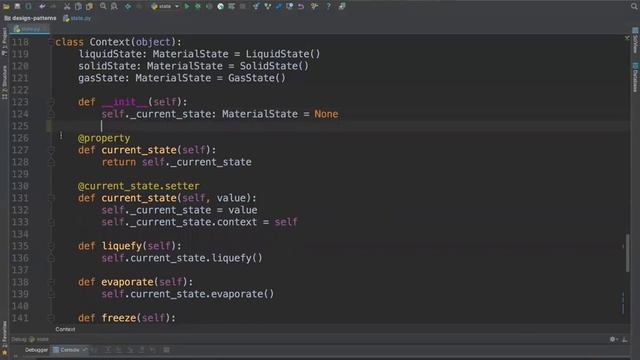
Task: Click the VCS update project icon
Action: click(256, 6)
